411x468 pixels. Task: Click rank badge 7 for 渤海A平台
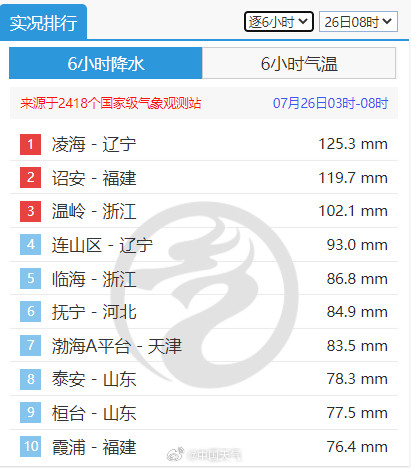pos(30,345)
